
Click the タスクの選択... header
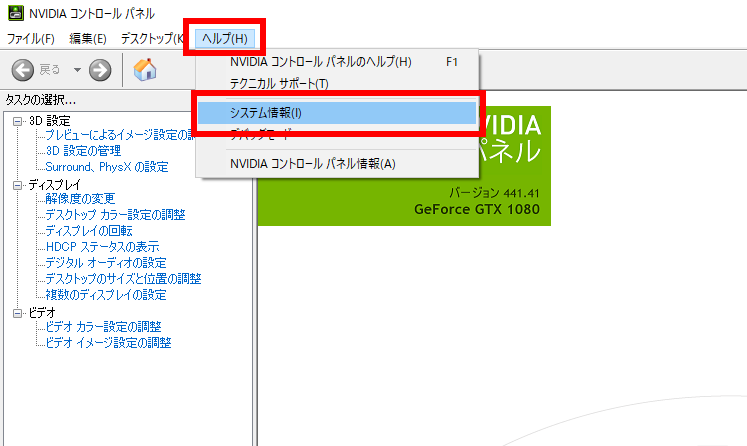pyautogui.click(x=40, y=100)
